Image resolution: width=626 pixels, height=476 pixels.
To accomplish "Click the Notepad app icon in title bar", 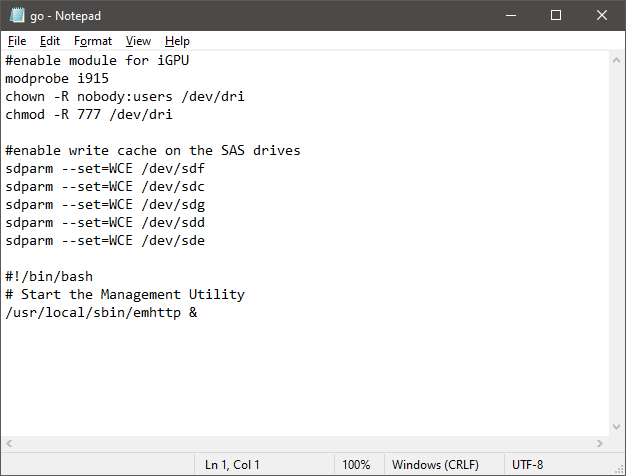I will tap(17, 15).
